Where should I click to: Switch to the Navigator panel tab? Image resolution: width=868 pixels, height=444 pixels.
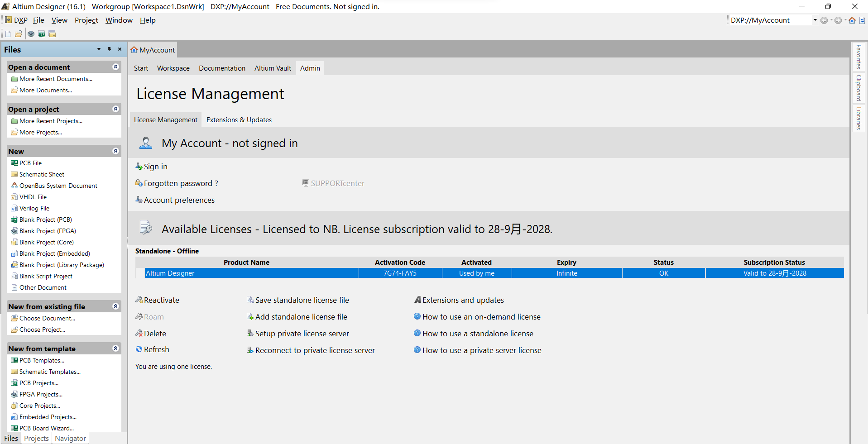point(70,438)
